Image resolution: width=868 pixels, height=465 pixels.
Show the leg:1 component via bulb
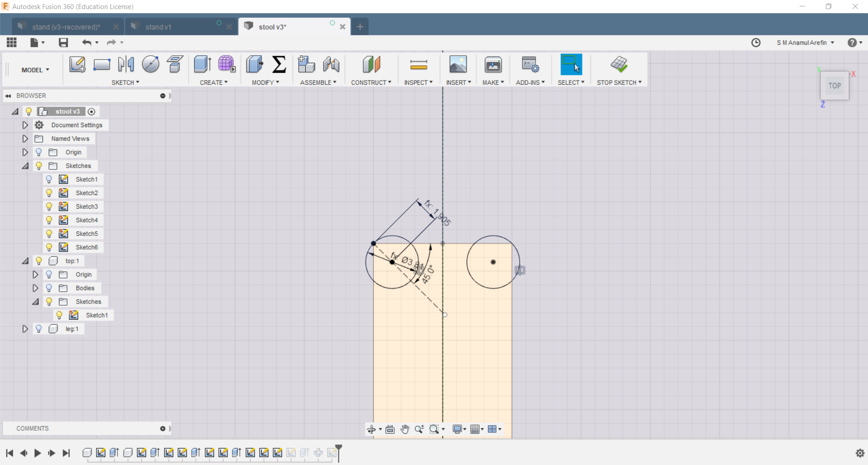(39, 329)
